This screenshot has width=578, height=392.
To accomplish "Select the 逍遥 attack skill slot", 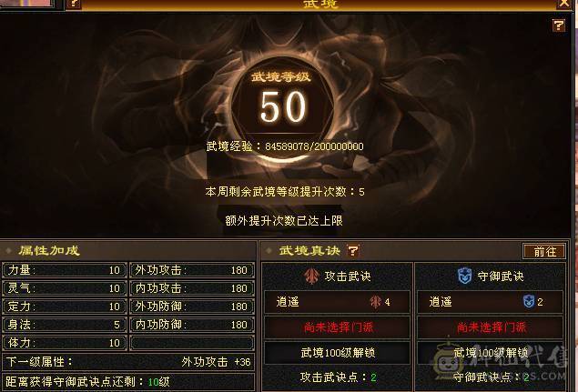I will click(338, 302).
